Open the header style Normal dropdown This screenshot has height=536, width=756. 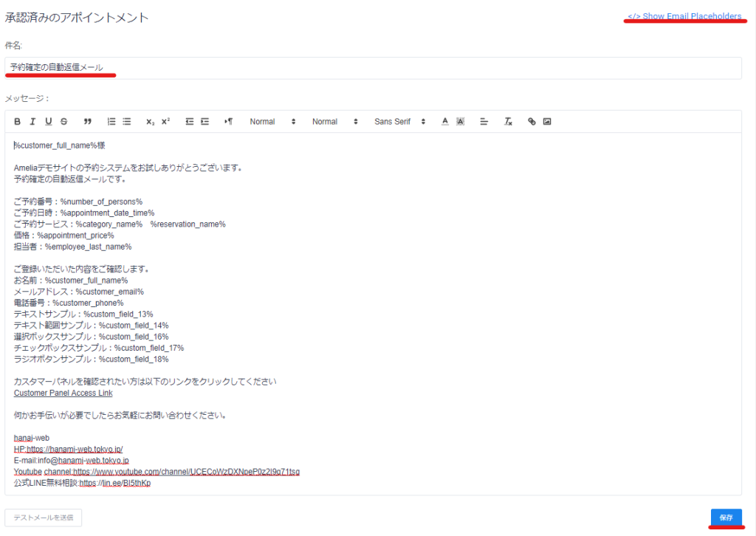[x=272, y=122]
